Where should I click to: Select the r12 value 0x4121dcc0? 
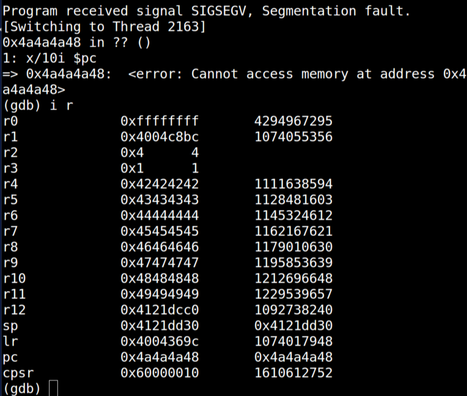pos(160,310)
